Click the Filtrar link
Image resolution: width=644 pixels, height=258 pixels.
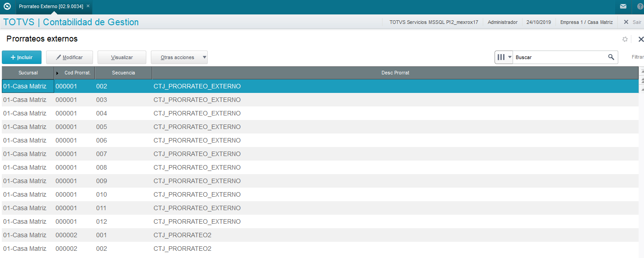(x=638, y=57)
